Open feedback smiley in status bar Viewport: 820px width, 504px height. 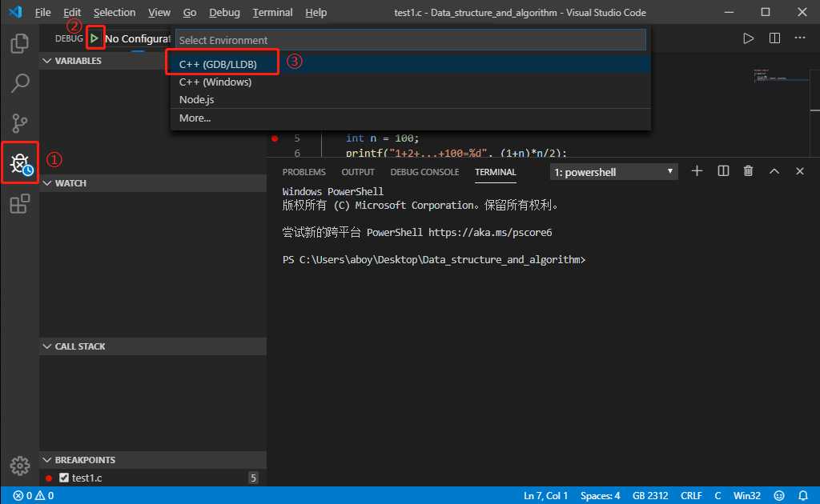tap(778, 495)
